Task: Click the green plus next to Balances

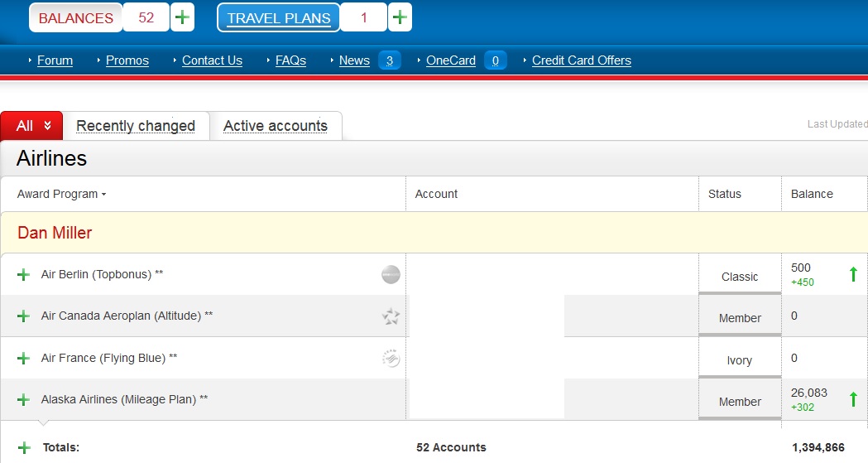Action: click(x=182, y=17)
